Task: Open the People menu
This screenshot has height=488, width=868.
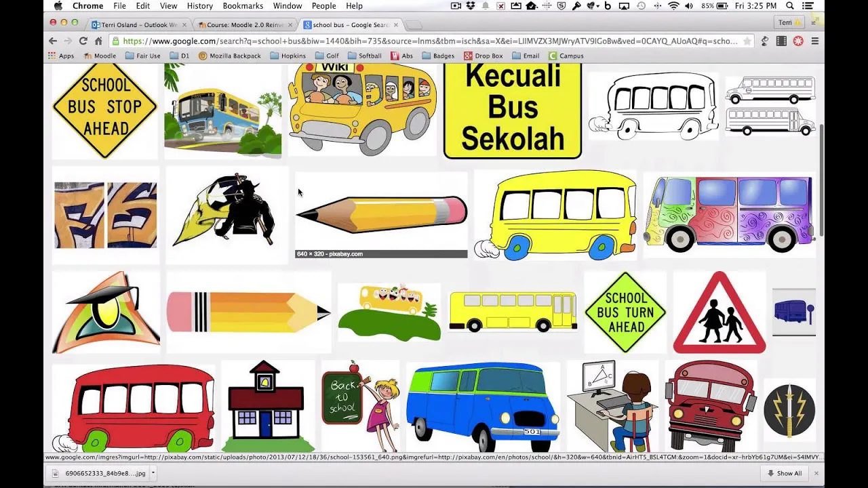Action: [323, 6]
